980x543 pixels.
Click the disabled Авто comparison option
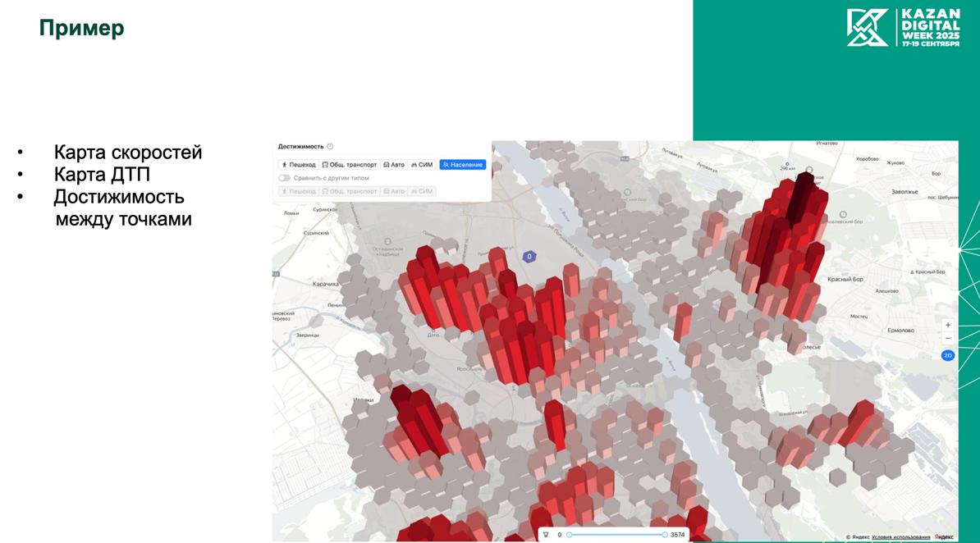[394, 191]
